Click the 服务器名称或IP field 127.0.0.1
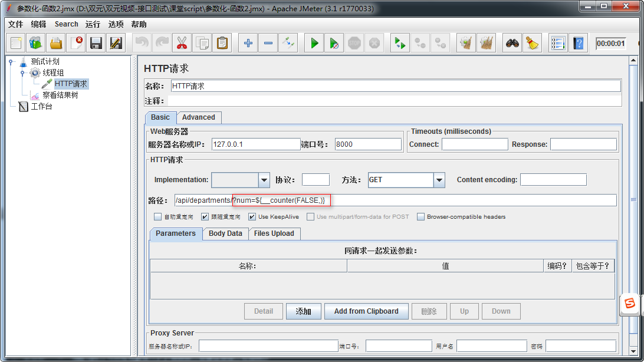This screenshot has height=362, width=644. coord(256,144)
